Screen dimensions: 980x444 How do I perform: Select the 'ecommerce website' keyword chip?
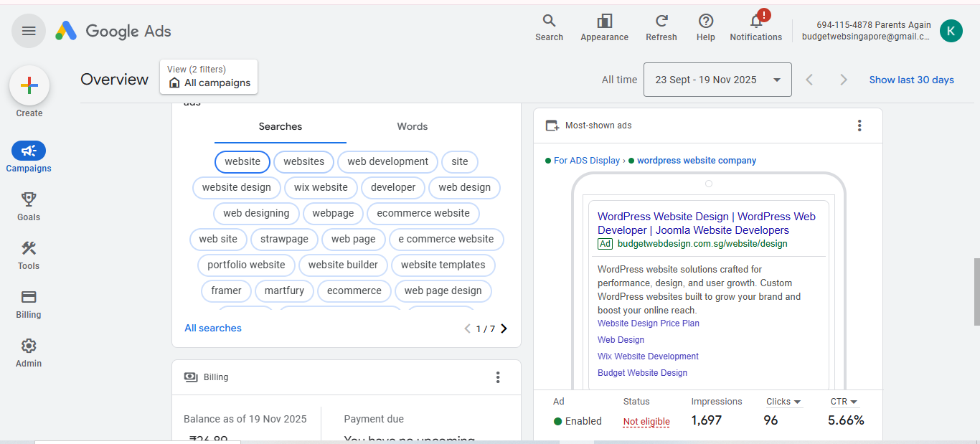(x=423, y=213)
